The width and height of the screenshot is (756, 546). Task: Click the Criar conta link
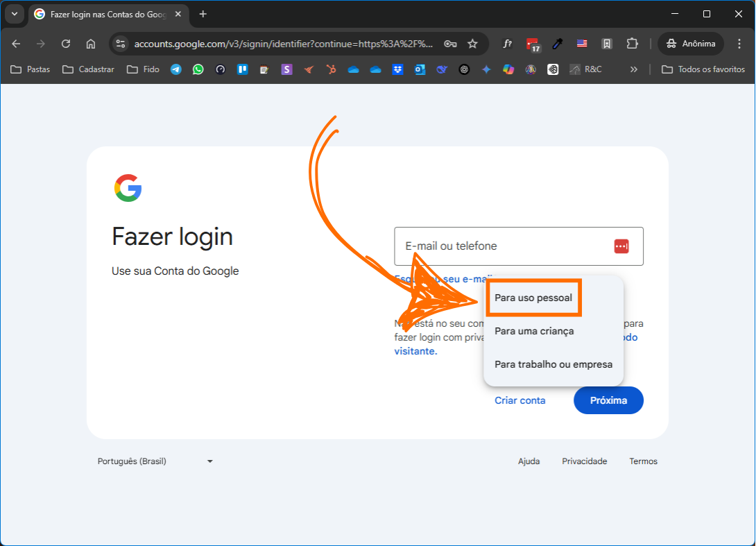click(x=519, y=400)
